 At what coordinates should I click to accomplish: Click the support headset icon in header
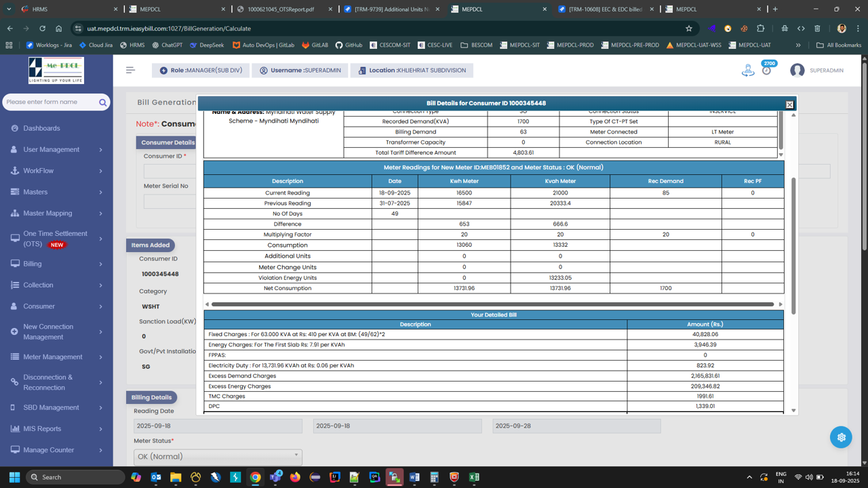pyautogui.click(x=747, y=70)
